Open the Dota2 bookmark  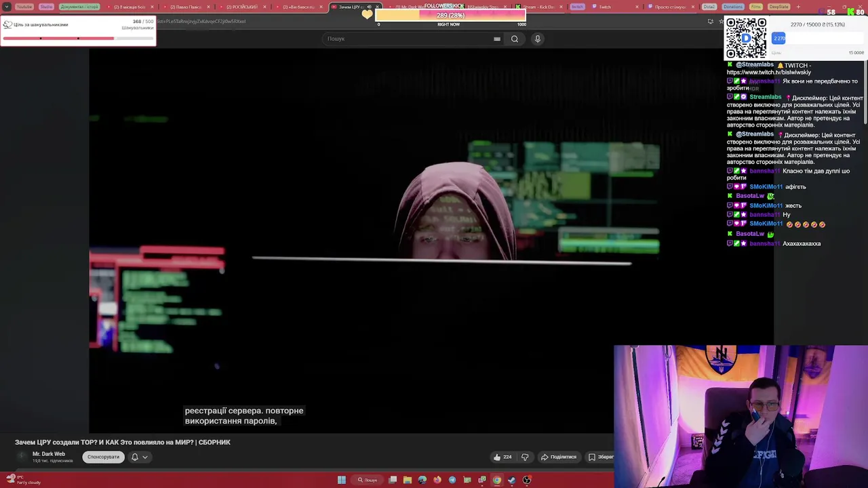[x=709, y=7]
